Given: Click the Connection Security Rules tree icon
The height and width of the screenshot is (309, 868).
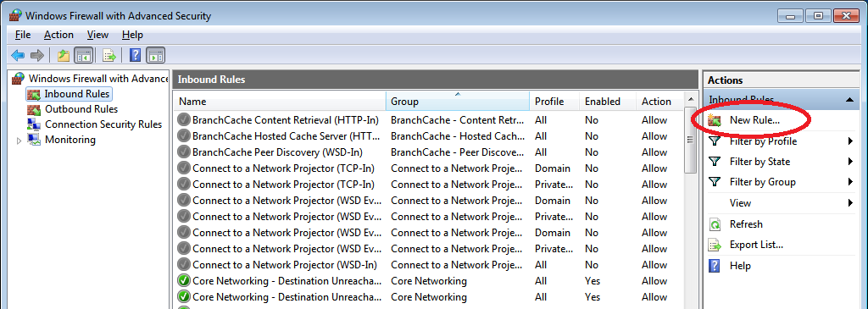Looking at the screenshot, I should tap(34, 124).
